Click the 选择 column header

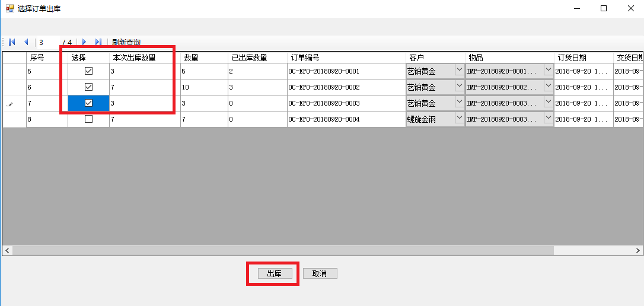pyautogui.click(x=88, y=58)
